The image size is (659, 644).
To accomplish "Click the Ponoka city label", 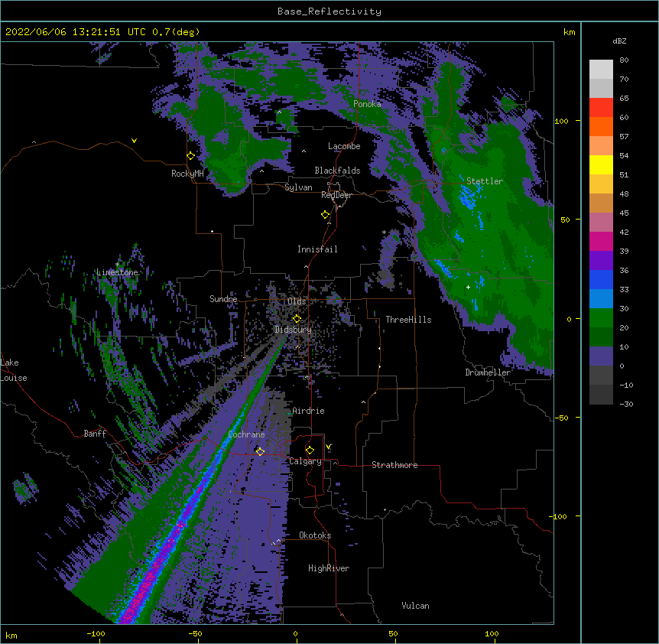I will pos(367,104).
